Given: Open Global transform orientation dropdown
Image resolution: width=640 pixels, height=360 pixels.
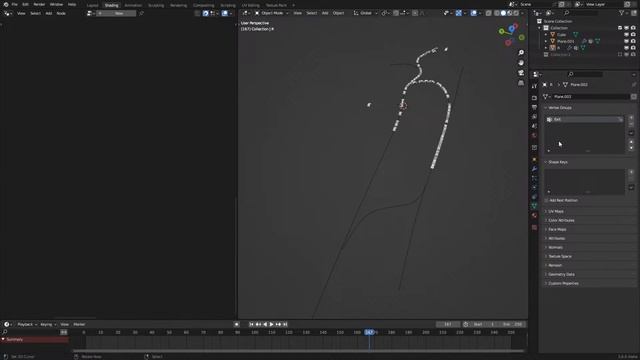Looking at the screenshot, I should coord(366,13).
